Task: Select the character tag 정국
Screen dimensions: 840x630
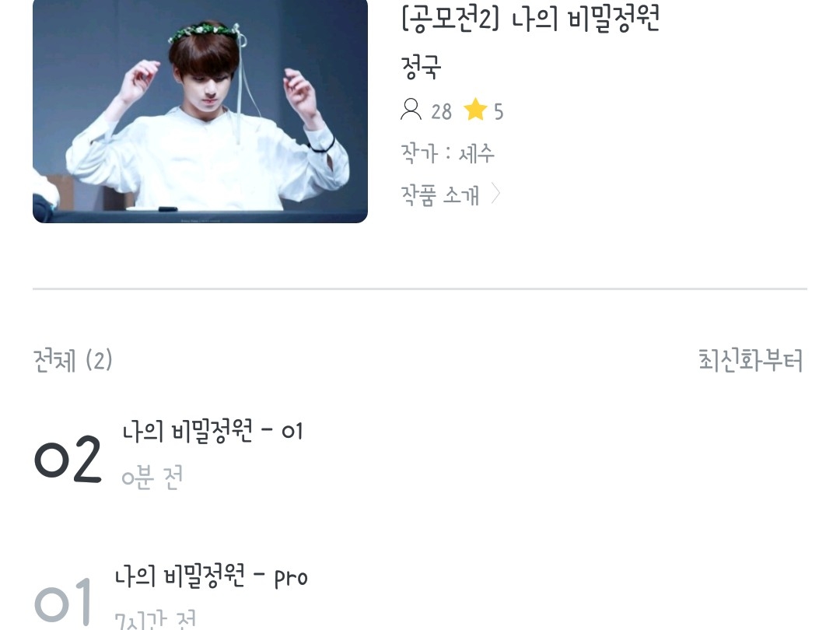Action: (421, 67)
